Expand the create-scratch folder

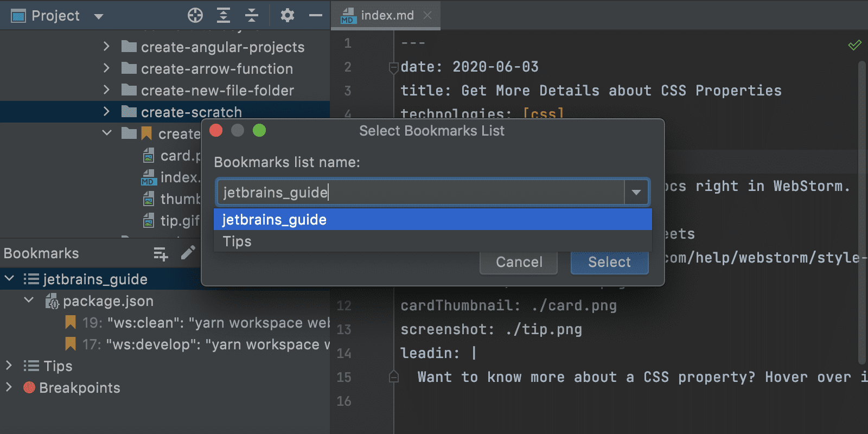tap(106, 112)
